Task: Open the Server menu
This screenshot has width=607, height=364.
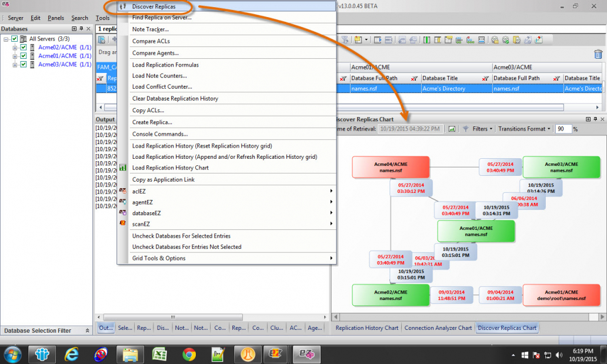Action: click(x=15, y=18)
